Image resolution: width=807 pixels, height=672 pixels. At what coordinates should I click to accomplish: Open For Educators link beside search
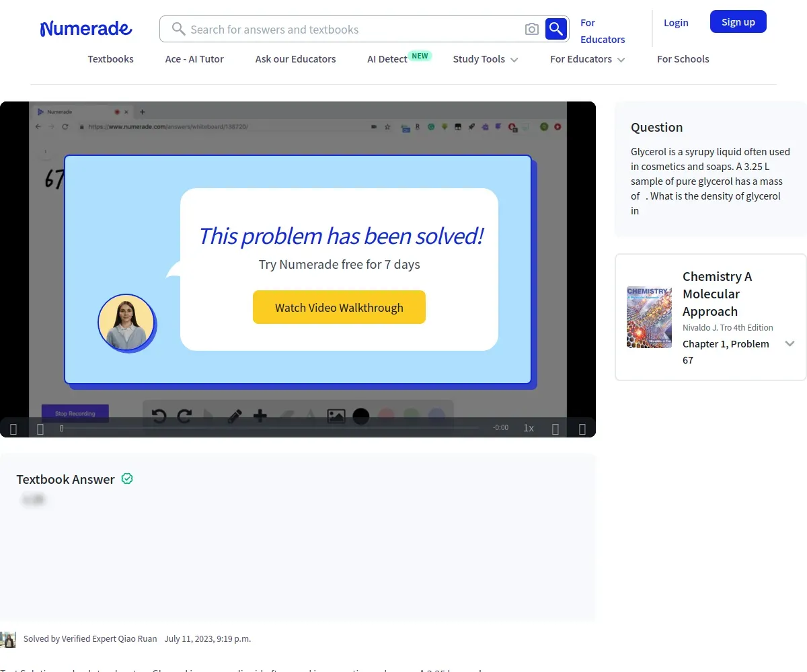[603, 31]
